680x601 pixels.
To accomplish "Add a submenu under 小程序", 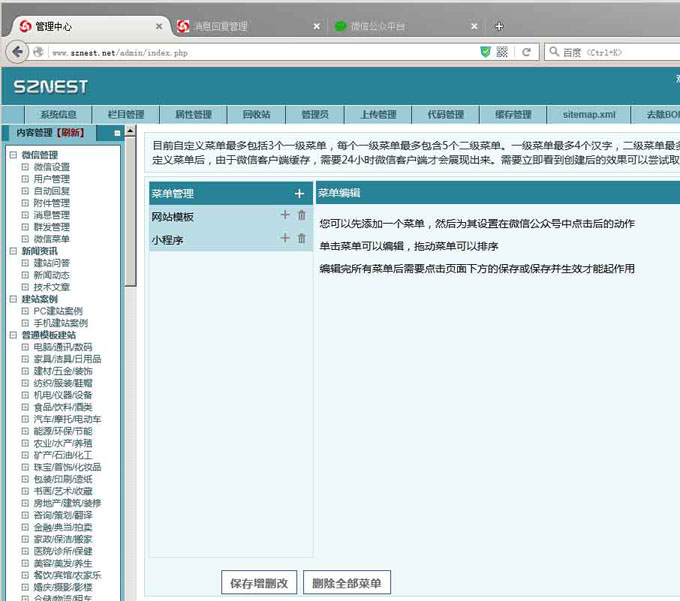I will (x=285, y=238).
